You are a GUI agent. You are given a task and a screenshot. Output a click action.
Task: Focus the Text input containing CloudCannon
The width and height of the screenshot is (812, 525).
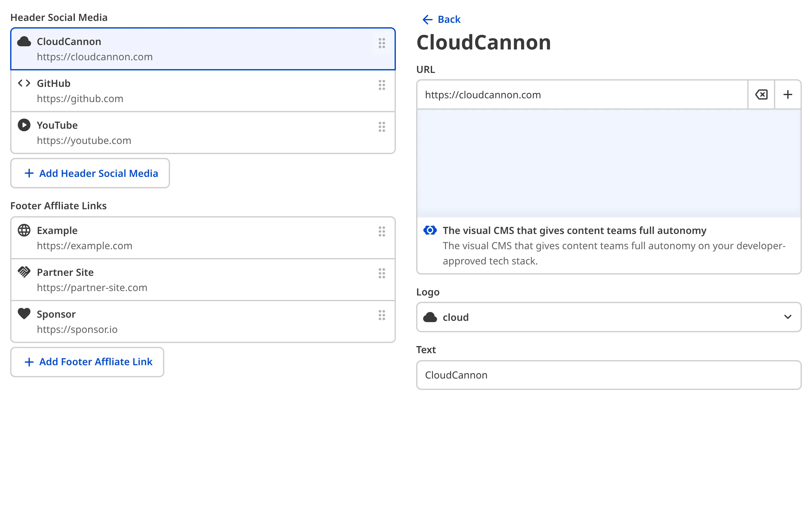point(609,375)
